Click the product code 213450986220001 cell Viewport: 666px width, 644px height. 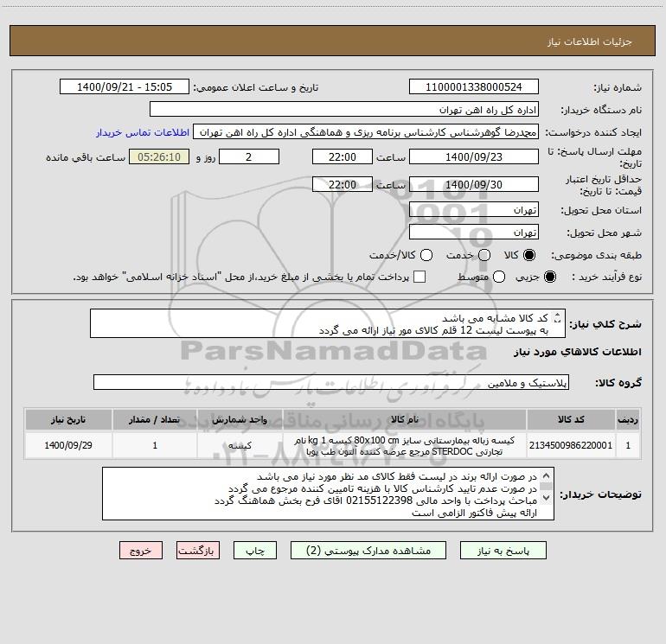pyautogui.click(x=571, y=445)
